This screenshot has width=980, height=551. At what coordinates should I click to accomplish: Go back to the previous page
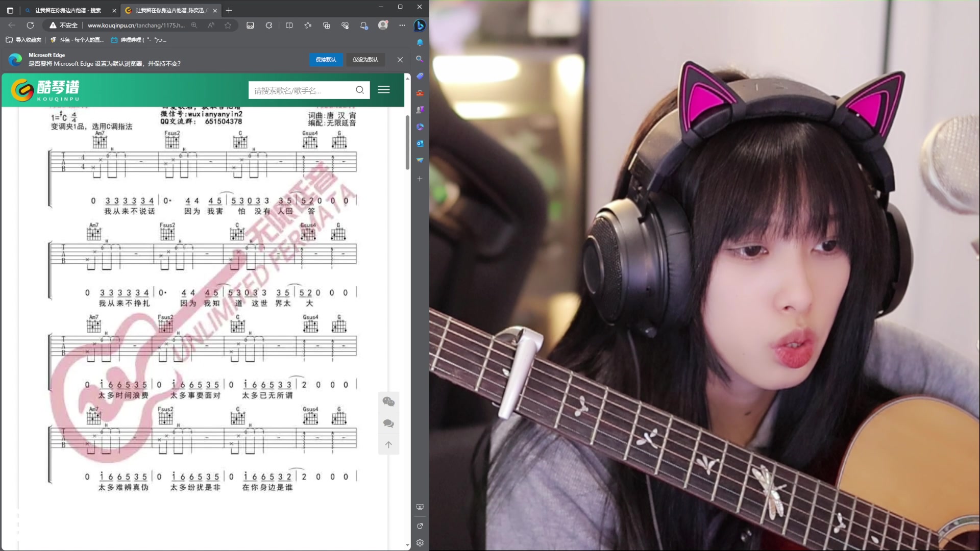pos(12,25)
